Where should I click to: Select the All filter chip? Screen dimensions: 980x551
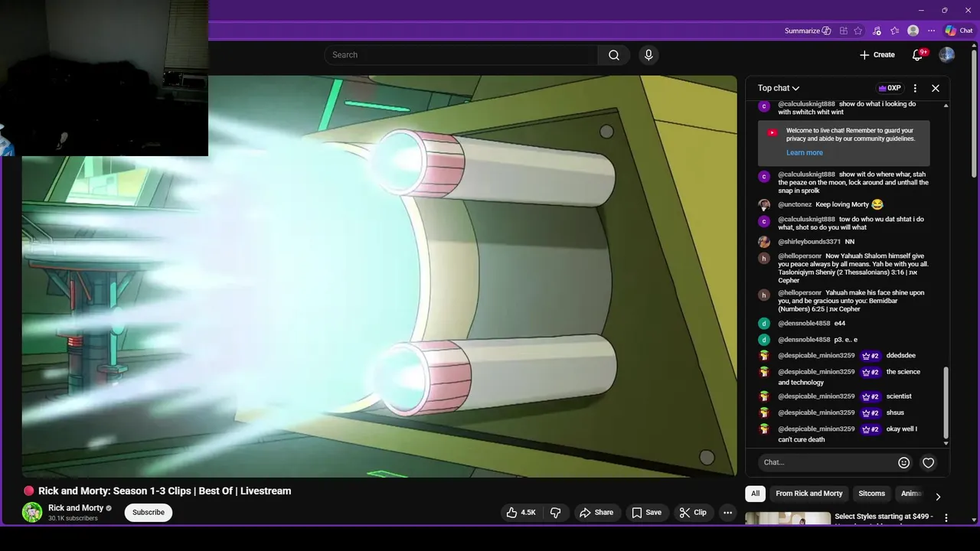click(x=756, y=494)
